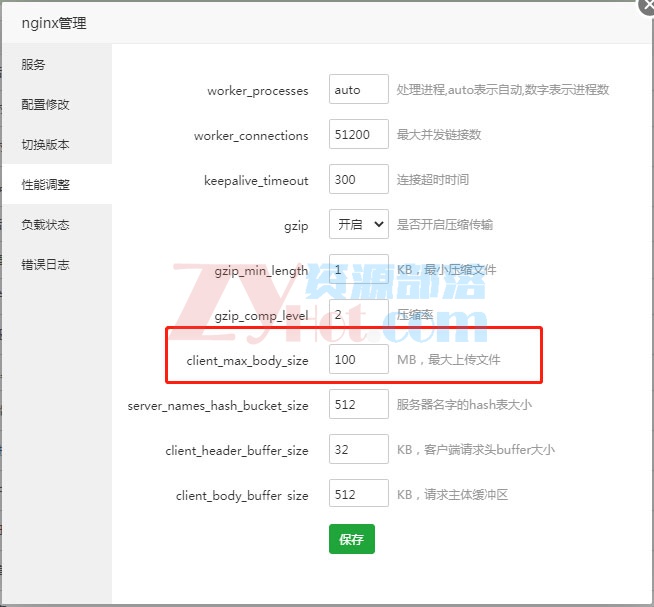Click the 最大并发链接数 description text
Viewport: 654px width, 607px height.
[x=439, y=134]
